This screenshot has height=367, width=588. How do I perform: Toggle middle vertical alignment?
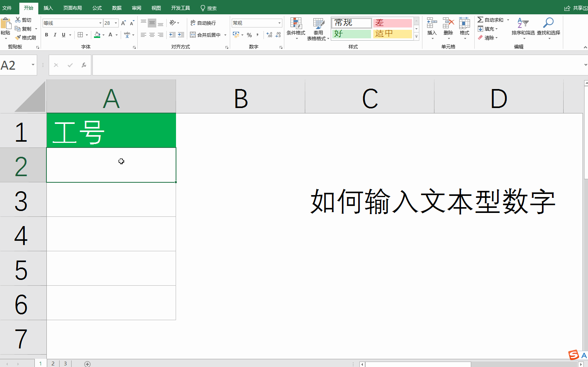click(x=152, y=23)
